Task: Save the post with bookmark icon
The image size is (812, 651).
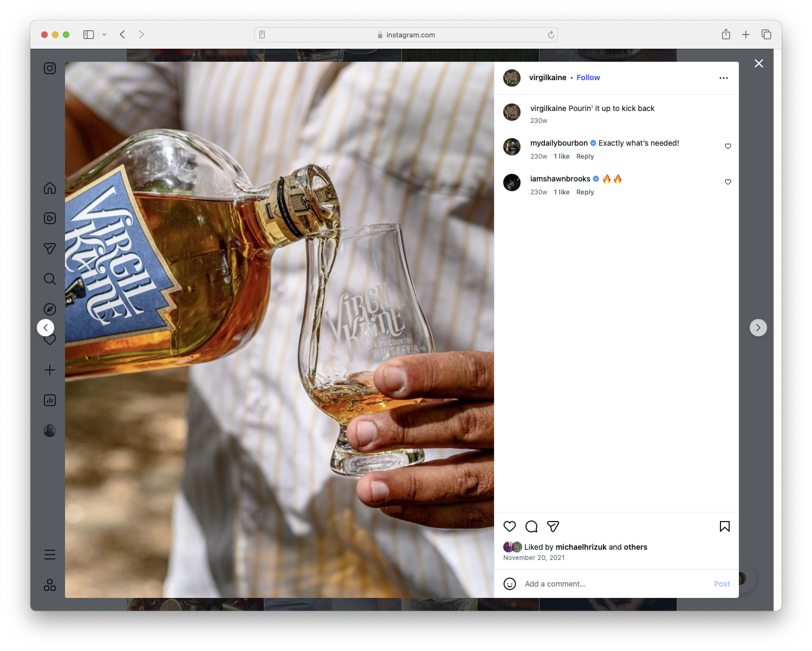Action: [725, 526]
